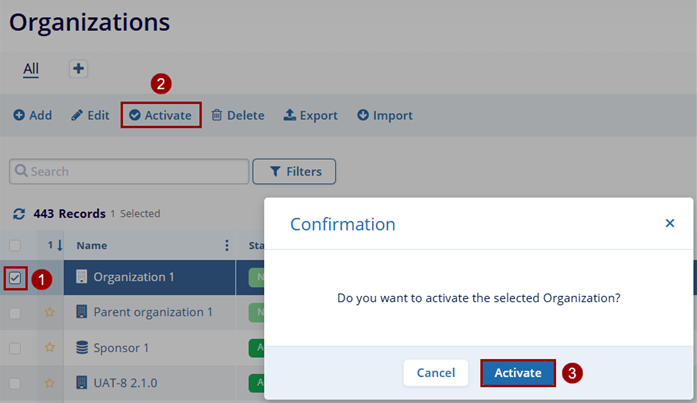697x403 pixels.
Task: Open the Filters panel
Action: (x=294, y=172)
